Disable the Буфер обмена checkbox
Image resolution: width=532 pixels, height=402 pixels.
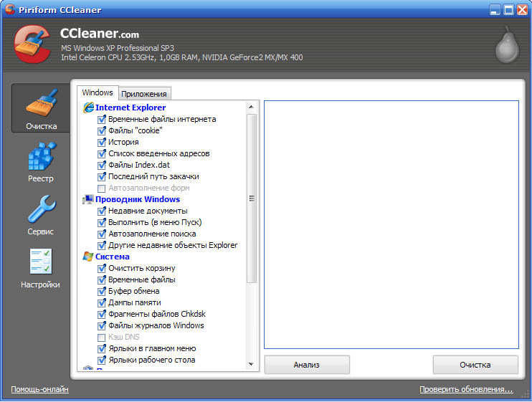coord(101,291)
